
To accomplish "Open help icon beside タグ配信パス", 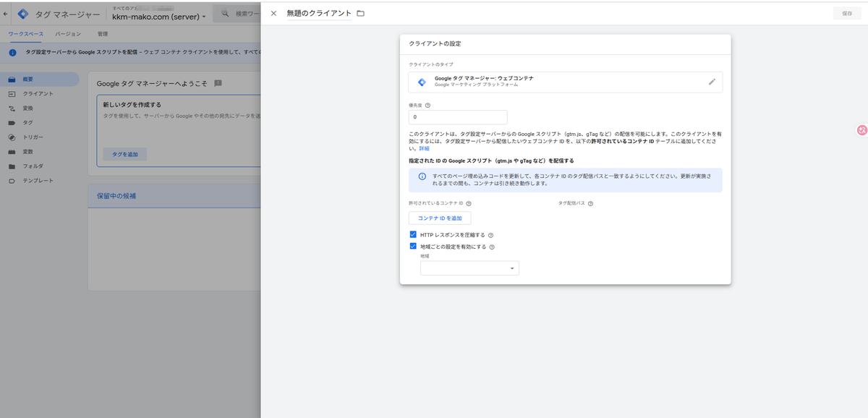I will pyautogui.click(x=590, y=204).
